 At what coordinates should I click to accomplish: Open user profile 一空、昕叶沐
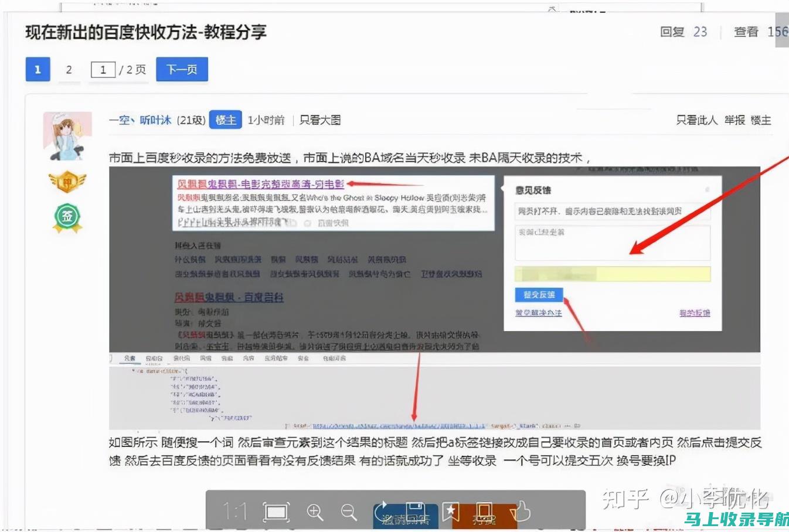[140, 120]
